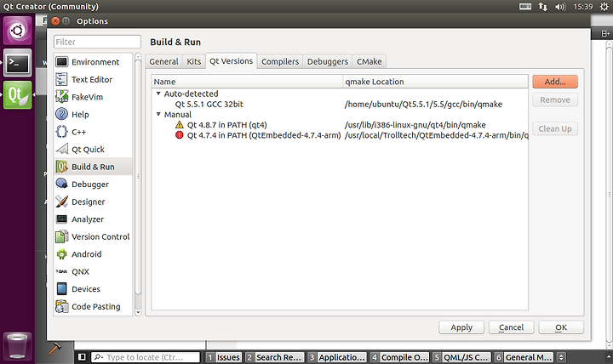
Task: Select the Qt Versions tab
Action: 231,61
